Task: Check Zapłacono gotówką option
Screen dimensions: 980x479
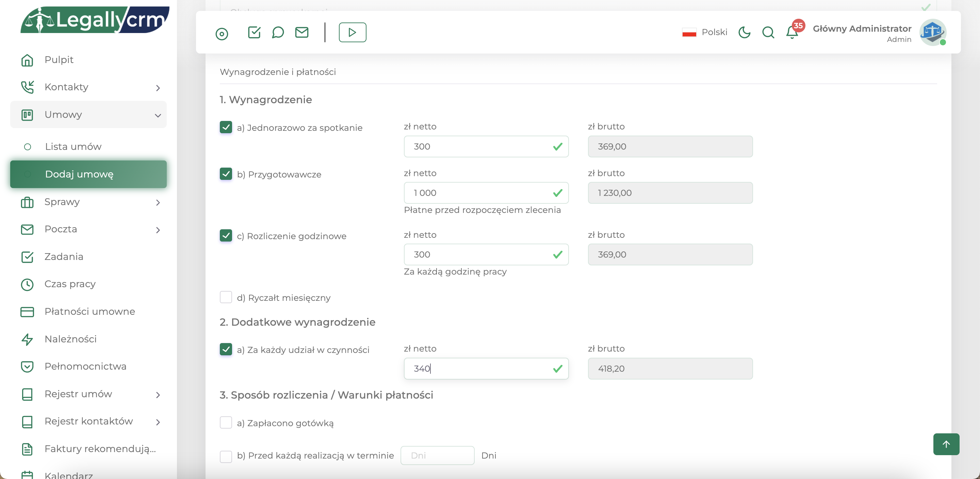Action: pyautogui.click(x=226, y=422)
